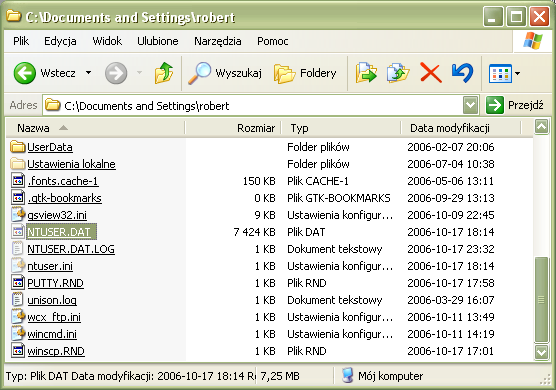Click the Views grid icon
The image size is (556, 390).
(x=500, y=73)
